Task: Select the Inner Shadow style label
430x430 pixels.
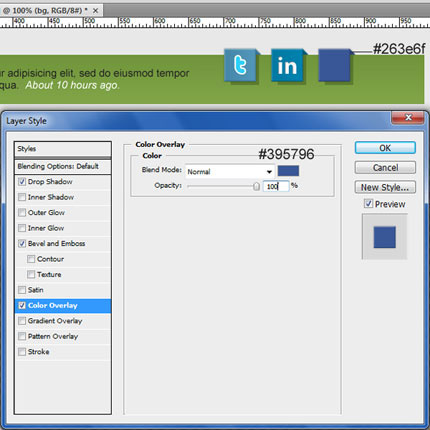Action: pos(51,197)
